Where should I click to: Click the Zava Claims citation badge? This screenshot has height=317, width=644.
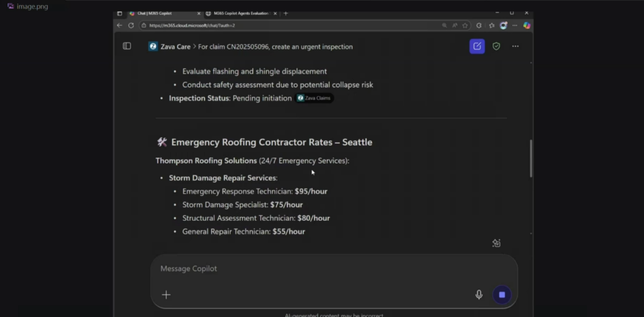click(x=314, y=98)
